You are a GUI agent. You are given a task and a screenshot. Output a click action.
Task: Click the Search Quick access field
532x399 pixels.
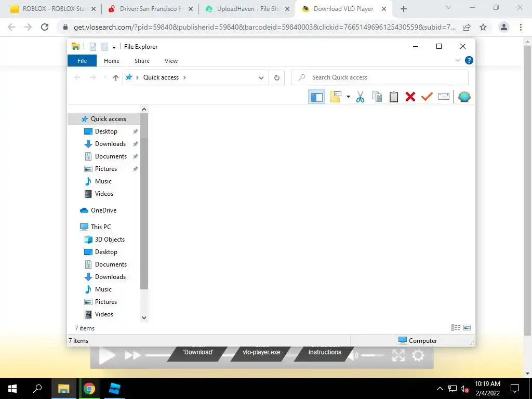[380, 77]
